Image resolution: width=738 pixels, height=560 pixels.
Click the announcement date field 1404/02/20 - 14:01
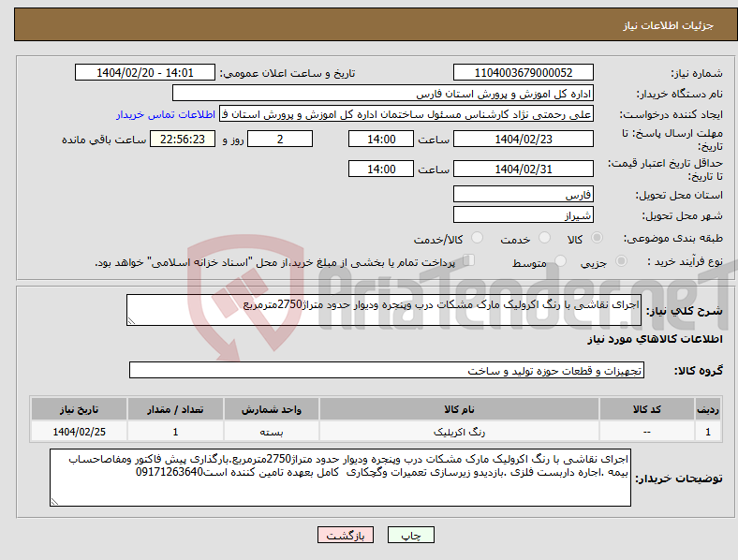145,72
